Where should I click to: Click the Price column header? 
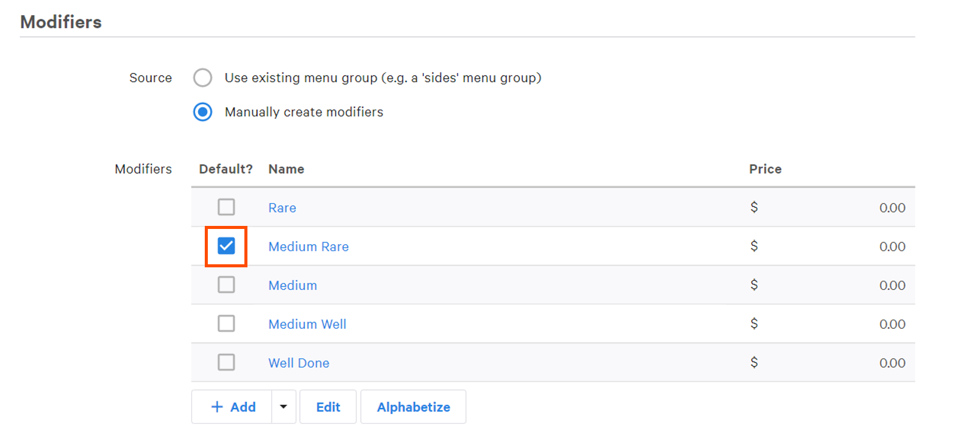pos(765,169)
